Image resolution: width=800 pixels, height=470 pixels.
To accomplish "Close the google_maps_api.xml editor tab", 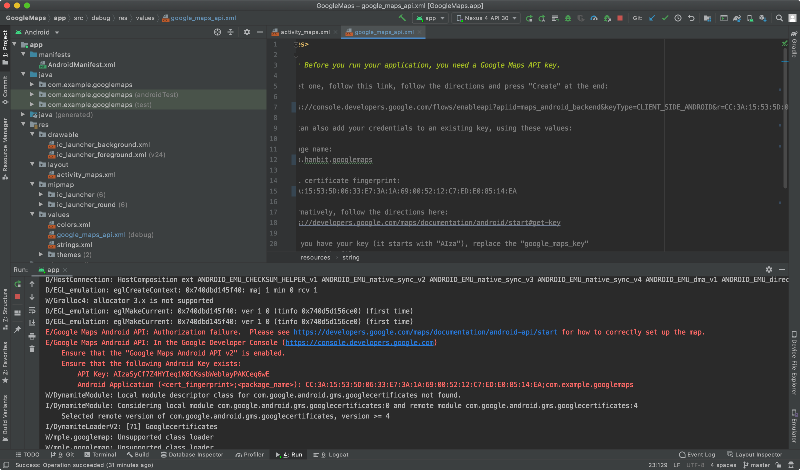I will point(419,32).
